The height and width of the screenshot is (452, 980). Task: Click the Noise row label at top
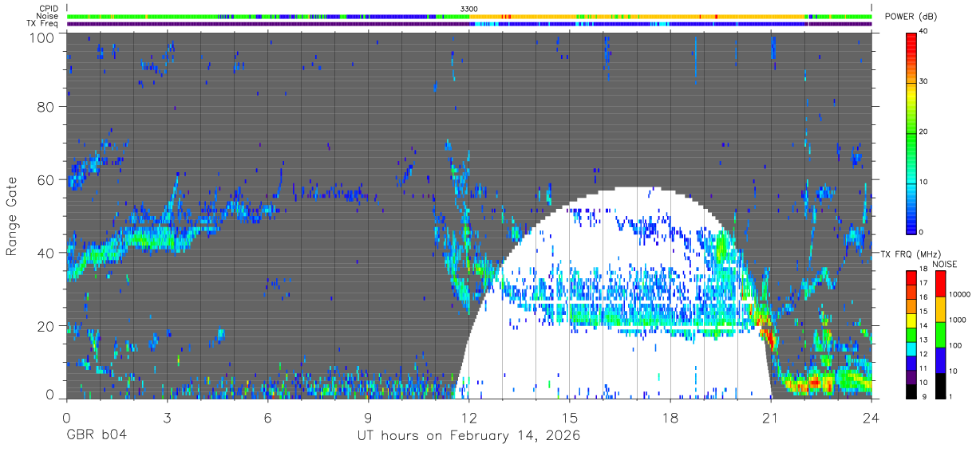pos(48,16)
